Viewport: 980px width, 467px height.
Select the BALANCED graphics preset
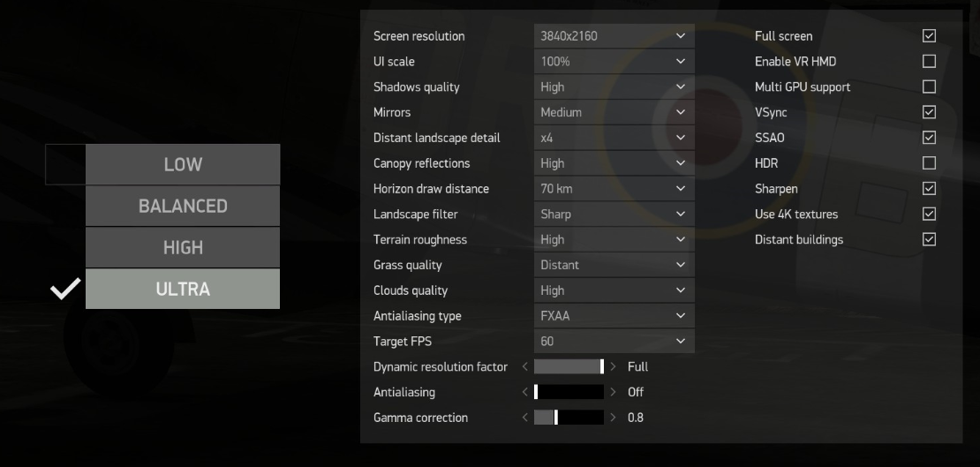tap(183, 206)
